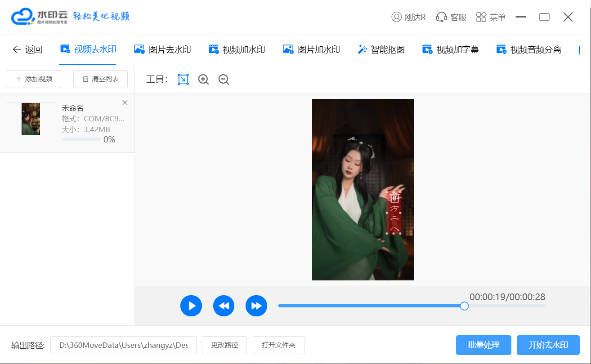Select the 未命名 video thumbnail
Screen dimensions: 591x364
31,119
